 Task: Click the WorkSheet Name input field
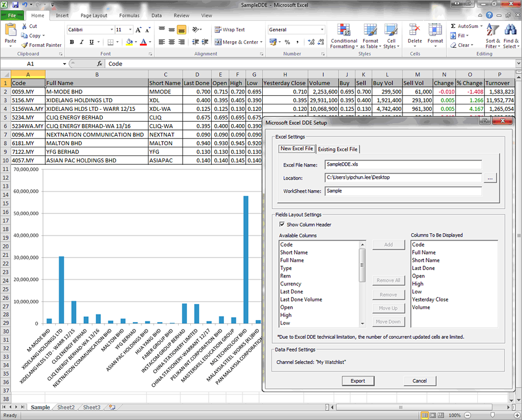pos(403,191)
